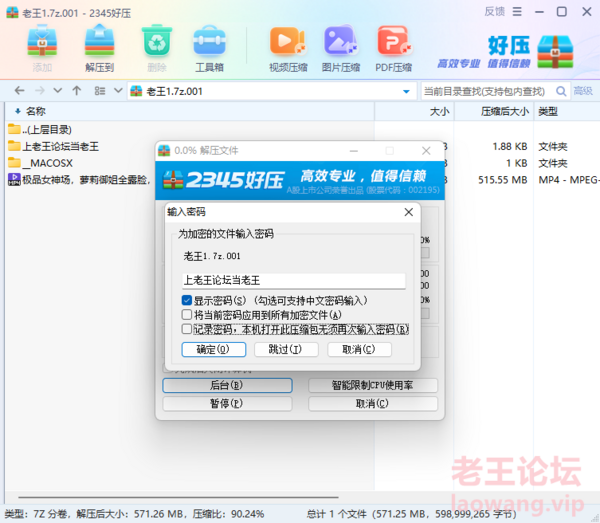Screen dimensions: 600x523
Task: Open 高级 advanced search link
Action: coord(583,91)
